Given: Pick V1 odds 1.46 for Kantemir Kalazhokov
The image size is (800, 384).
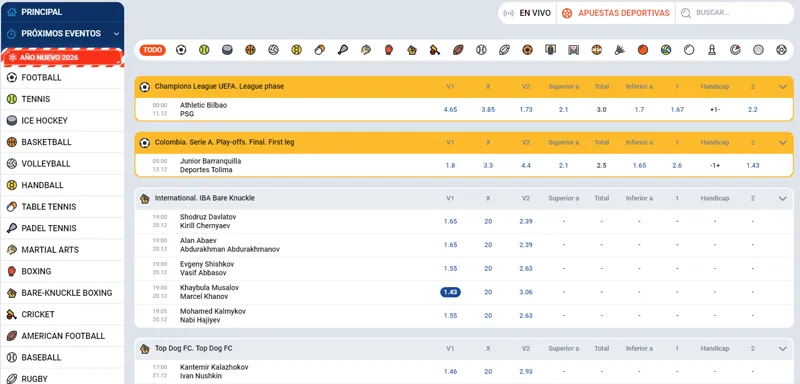Looking at the screenshot, I should [x=451, y=372].
